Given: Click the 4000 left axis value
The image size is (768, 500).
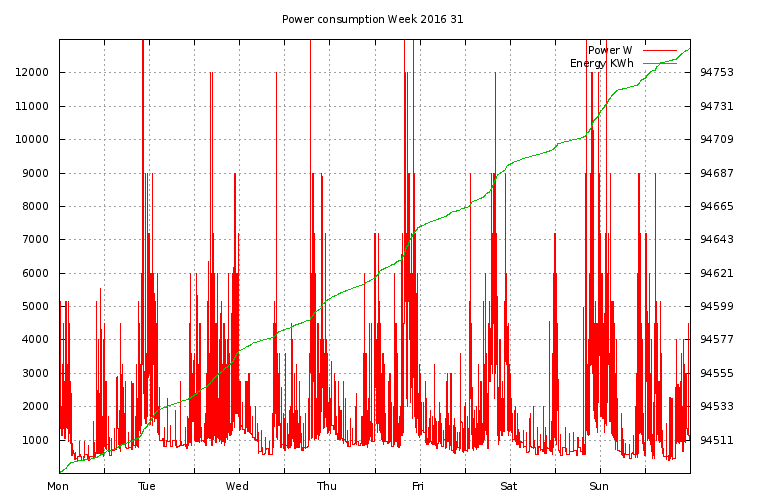Looking at the screenshot, I should click(x=35, y=339).
